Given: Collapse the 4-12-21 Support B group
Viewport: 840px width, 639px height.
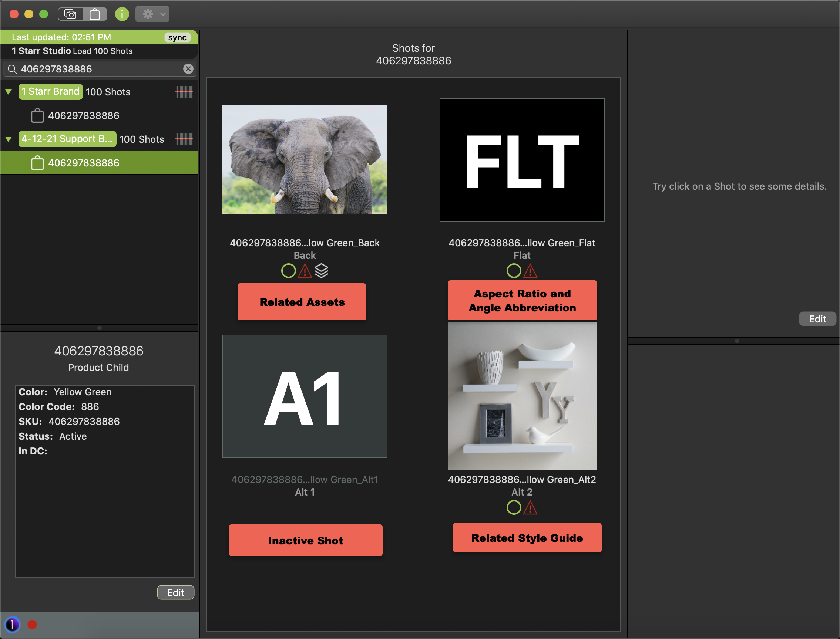Looking at the screenshot, I should pos(9,139).
